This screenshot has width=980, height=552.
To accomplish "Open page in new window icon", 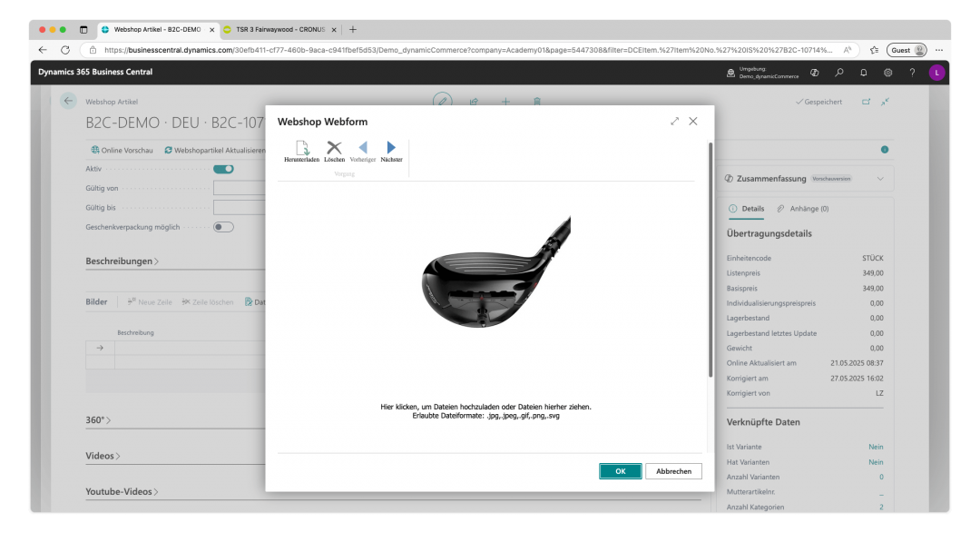I will [x=866, y=102].
